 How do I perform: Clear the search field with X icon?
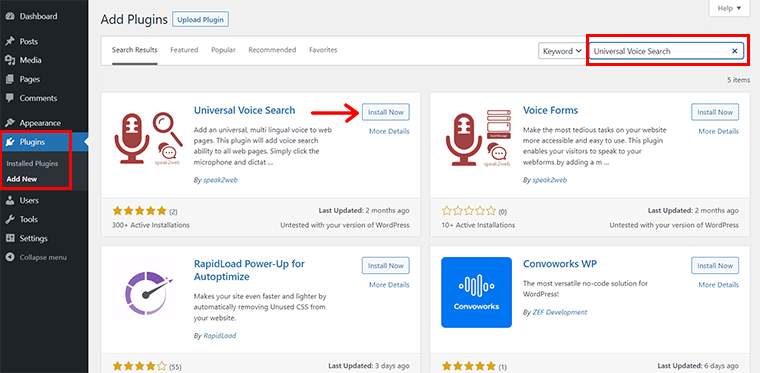[x=734, y=51]
